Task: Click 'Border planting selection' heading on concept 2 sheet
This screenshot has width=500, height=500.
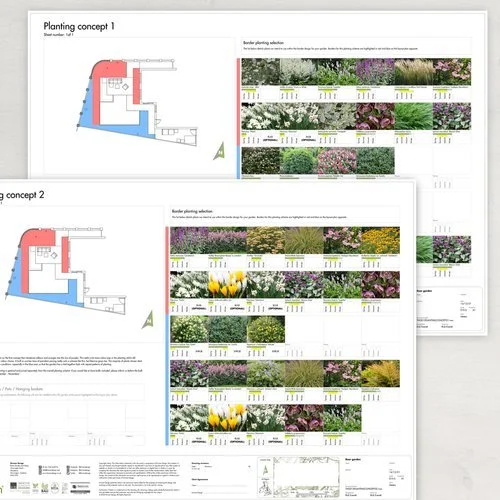Action: point(192,211)
